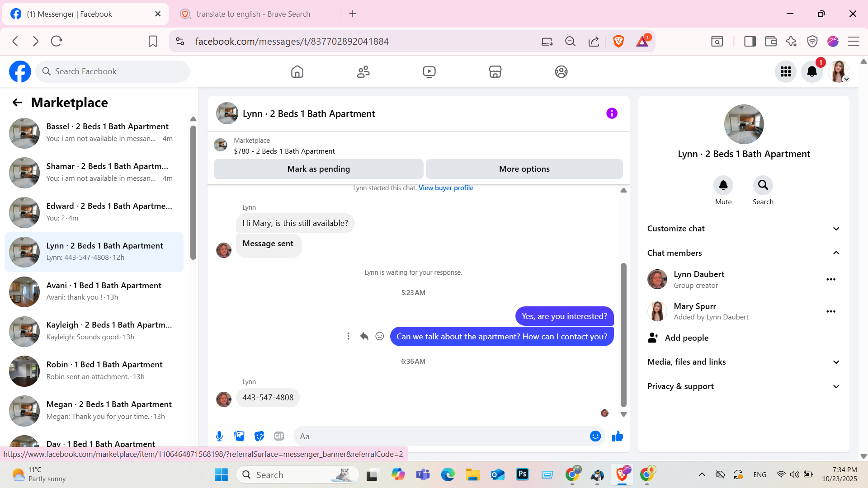
Task: Expand Customize chat section
Action: click(836, 229)
